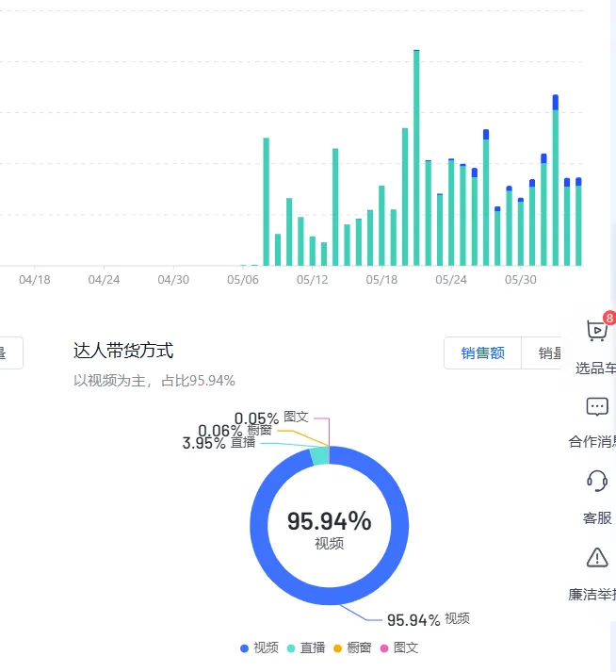Click the red 8 badge on the cart

click(609, 318)
